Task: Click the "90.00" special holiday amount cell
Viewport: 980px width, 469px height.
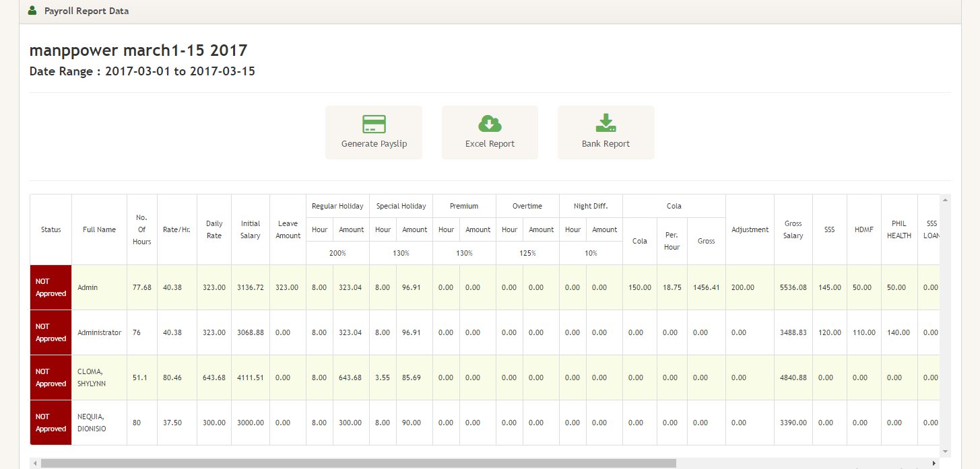Action: click(415, 423)
